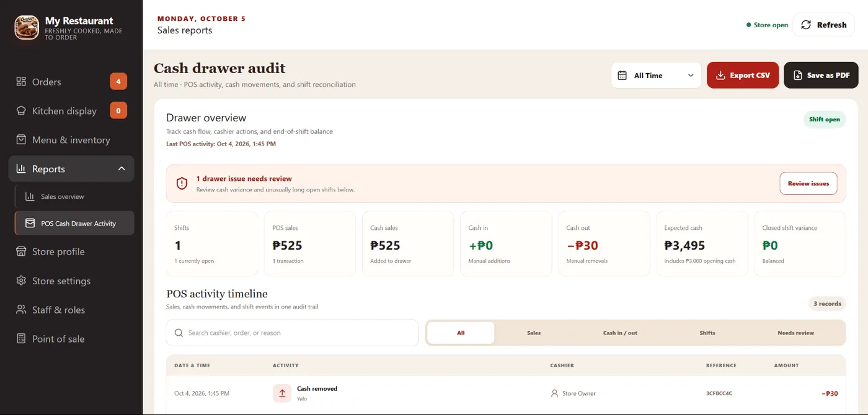Collapse the Reports section chevron
Image resolution: width=868 pixels, height=415 pixels.
122,168
